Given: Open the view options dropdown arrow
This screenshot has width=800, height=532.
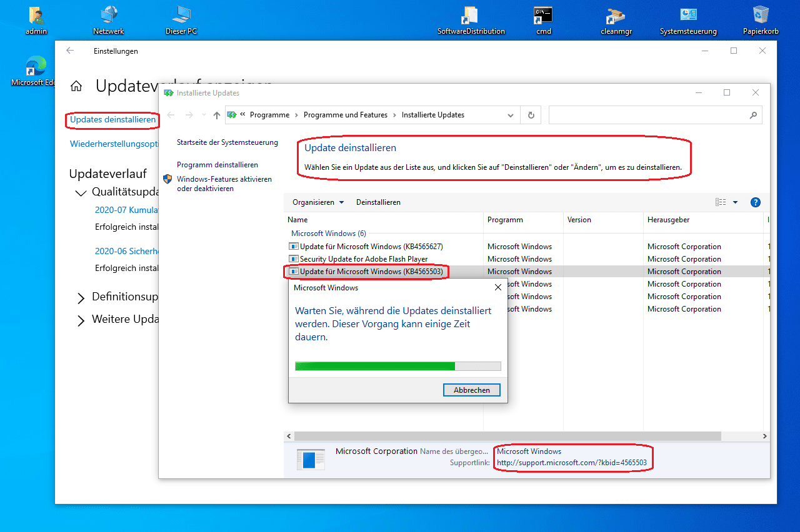Looking at the screenshot, I should coord(735,202).
